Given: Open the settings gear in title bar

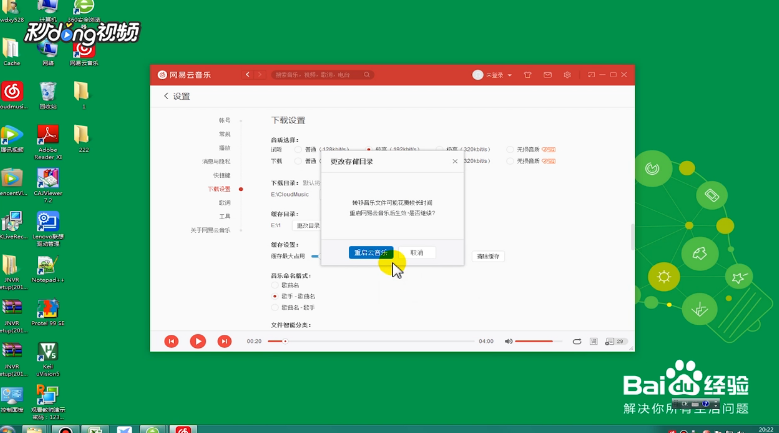Looking at the screenshot, I should (x=567, y=74).
